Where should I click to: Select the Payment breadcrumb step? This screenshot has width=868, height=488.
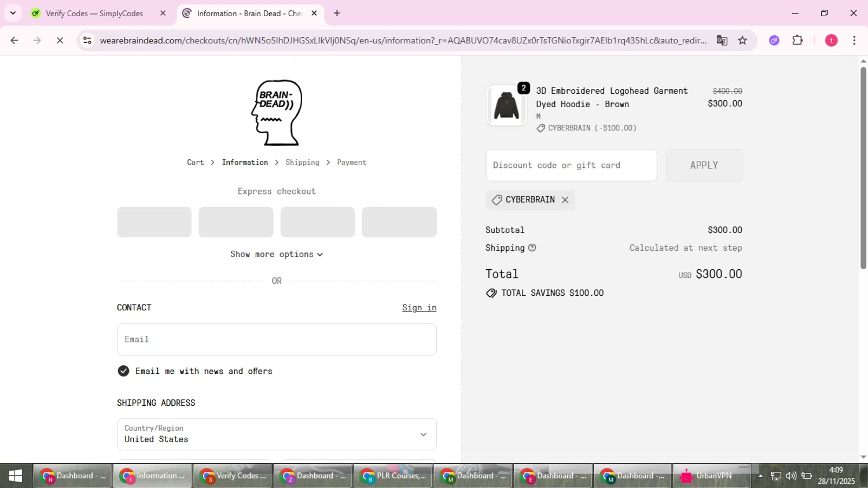tap(351, 163)
